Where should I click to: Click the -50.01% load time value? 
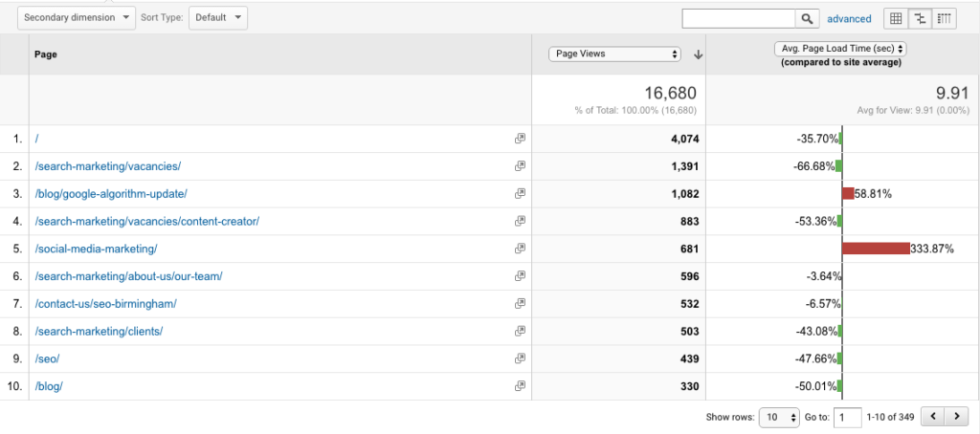click(x=815, y=386)
